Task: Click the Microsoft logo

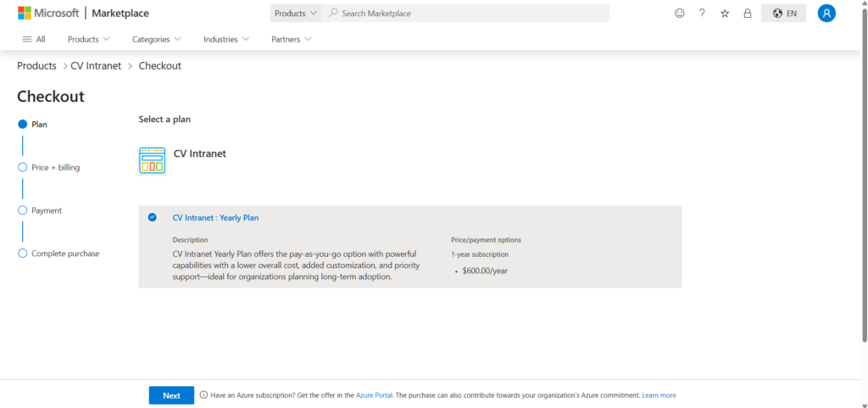Action: pos(48,14)
